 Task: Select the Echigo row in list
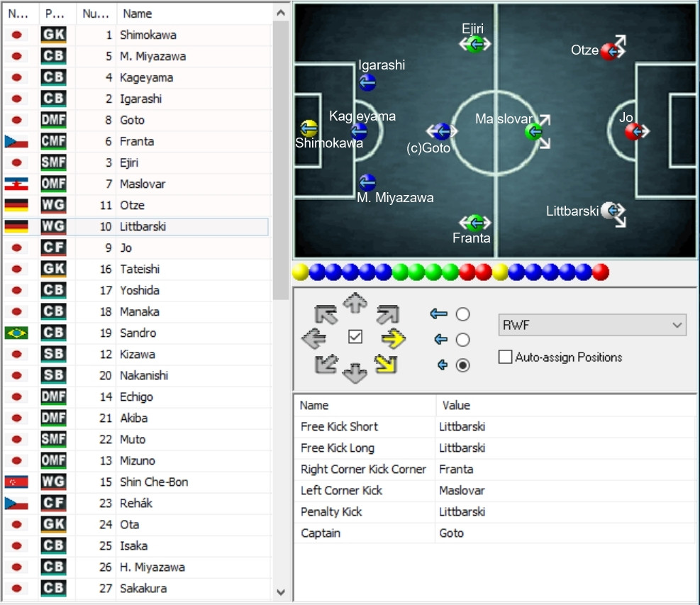(x=136, y=396)
